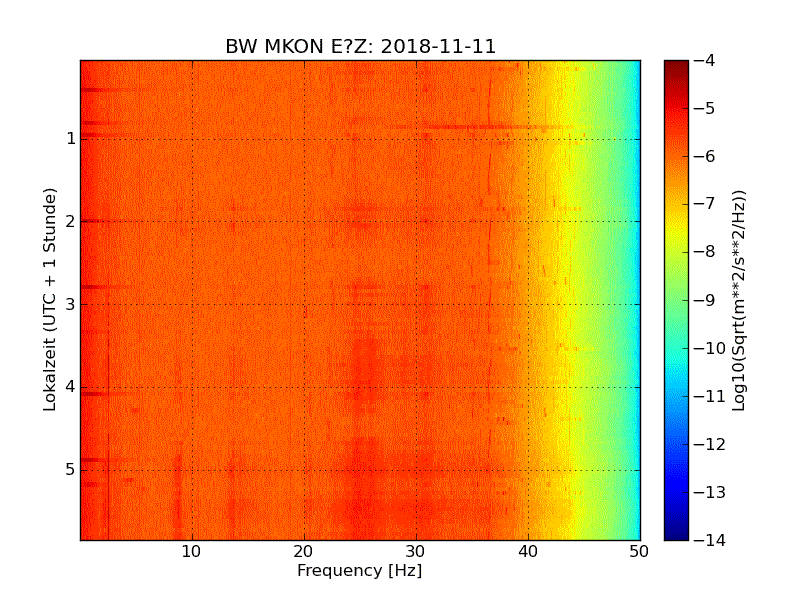Click colorbar tick label −13
800x600 pixels.
point(710,492)
